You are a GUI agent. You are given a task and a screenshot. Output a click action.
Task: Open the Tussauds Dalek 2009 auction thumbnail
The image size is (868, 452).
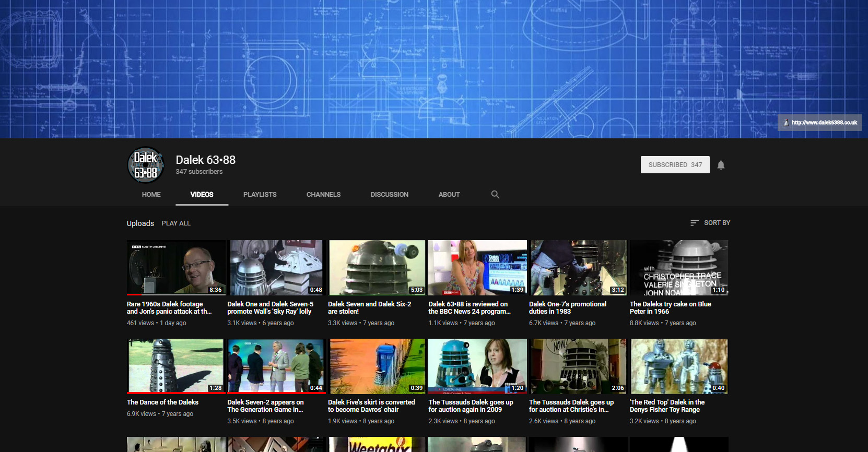pos(477,366)
